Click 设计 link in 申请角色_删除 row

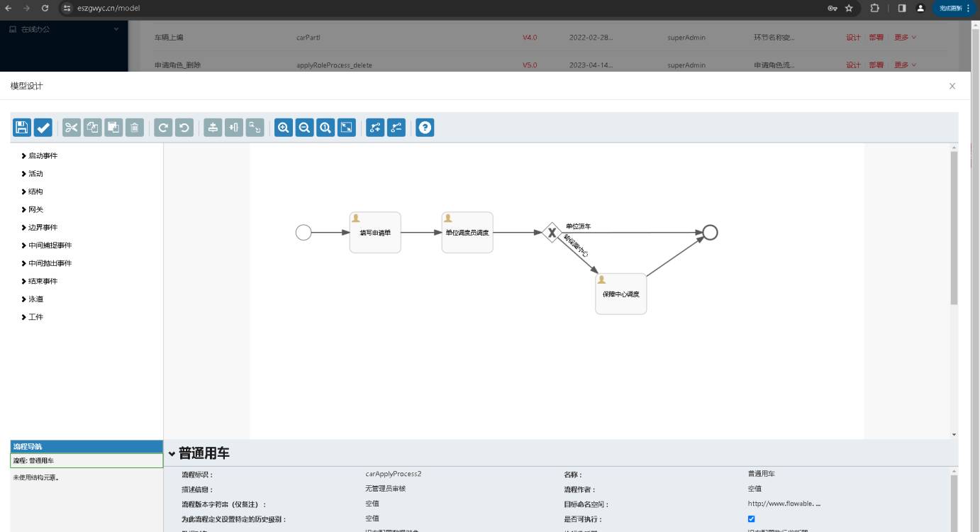click(853, 65)
